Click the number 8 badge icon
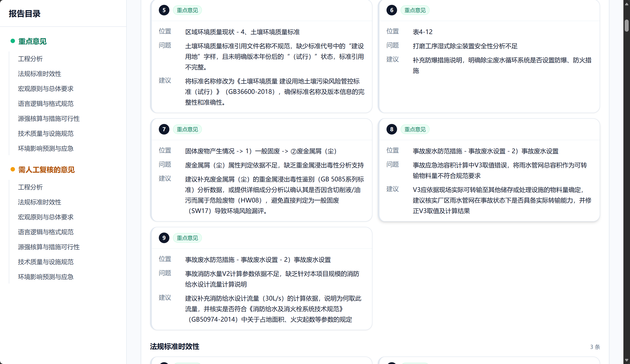The width and height of the screenshot is (630, 364). pos(392,129)
